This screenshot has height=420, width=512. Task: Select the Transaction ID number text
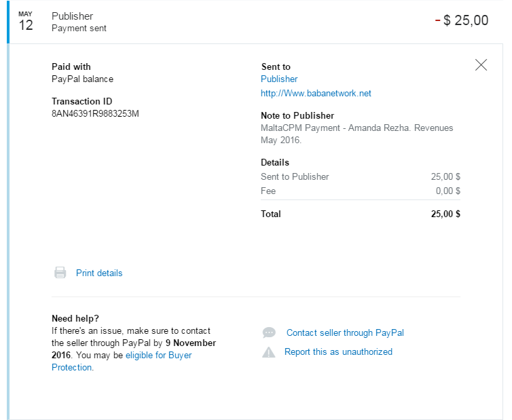coord(95,113)
